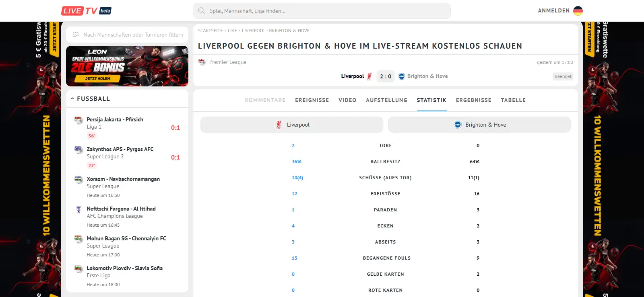
Task: Open the Xorazm - Navbachornamangan match
Action: (127, 186)
